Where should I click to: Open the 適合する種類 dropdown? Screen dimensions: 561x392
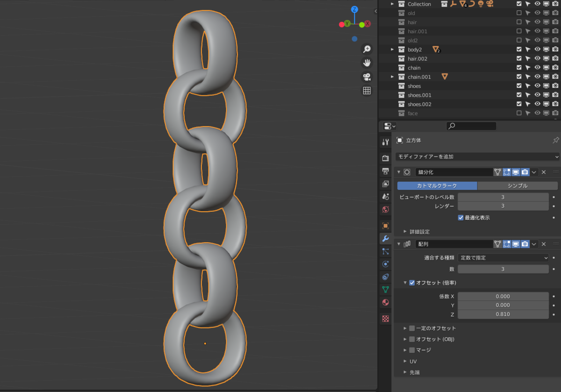click(x=503, y=257)
